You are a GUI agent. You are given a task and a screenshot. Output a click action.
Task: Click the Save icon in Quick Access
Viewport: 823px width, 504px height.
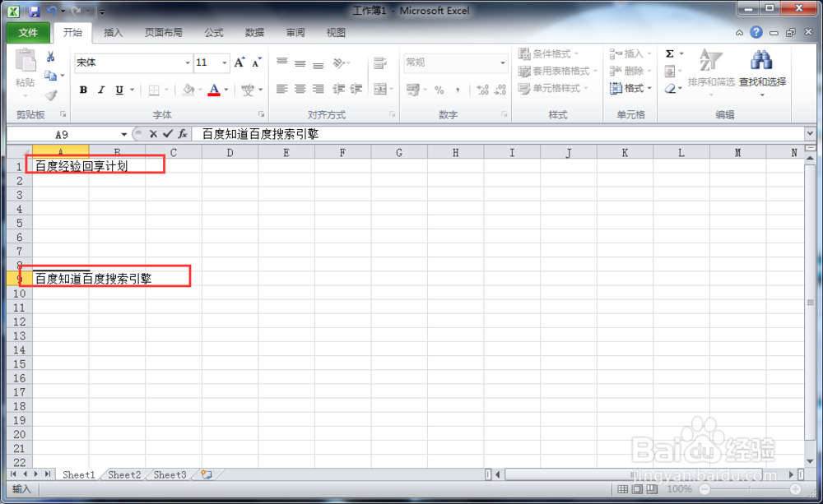[x=34, y=11]
